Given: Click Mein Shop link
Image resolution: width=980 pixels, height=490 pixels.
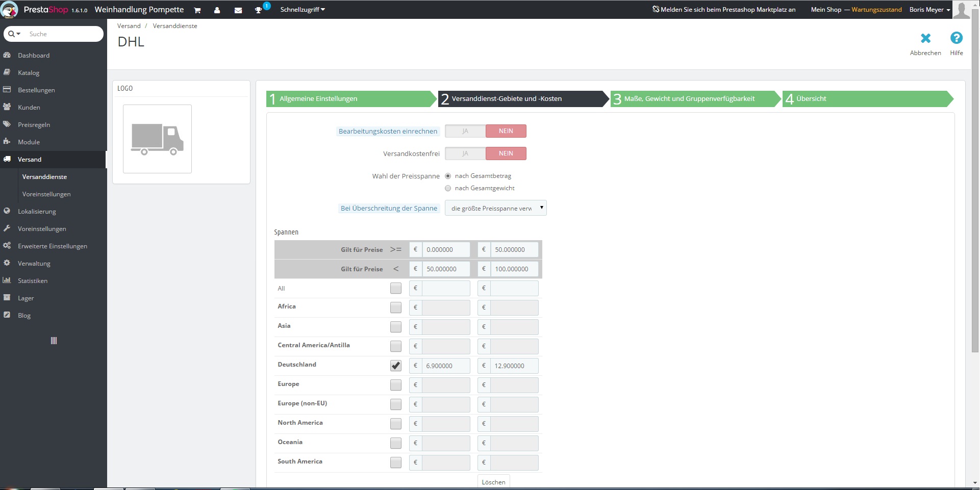Looking at the screenshot, I should click(x=826, y=10).
